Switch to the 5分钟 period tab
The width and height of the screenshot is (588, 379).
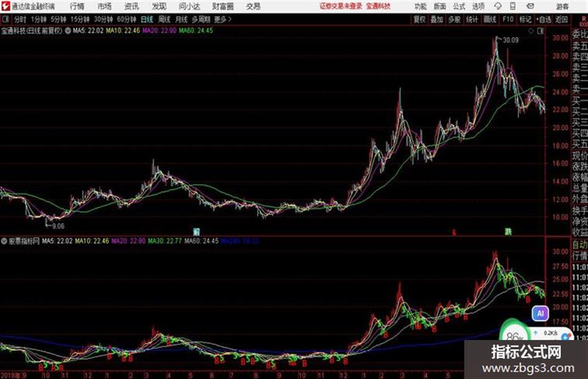(58, 19)
